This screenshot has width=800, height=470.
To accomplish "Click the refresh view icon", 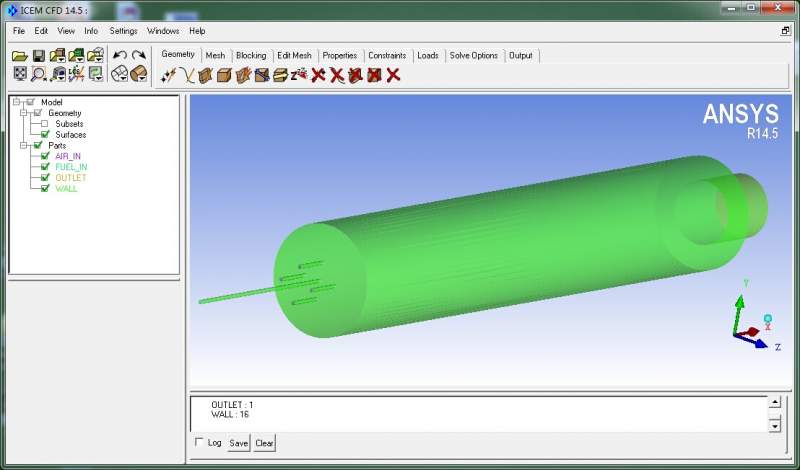I will pos(95,74).
